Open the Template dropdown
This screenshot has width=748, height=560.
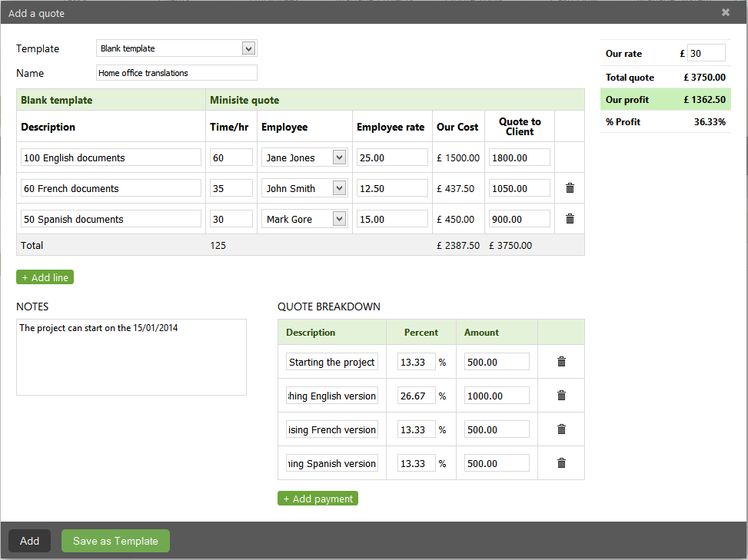(248, 48)
